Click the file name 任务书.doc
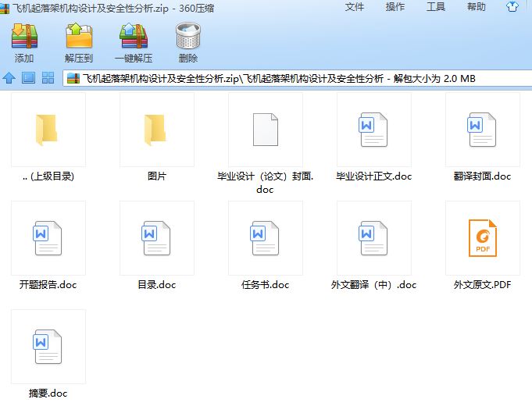This screenshot has height=406, width=532. pyautogui.click(x=265, y=284)
